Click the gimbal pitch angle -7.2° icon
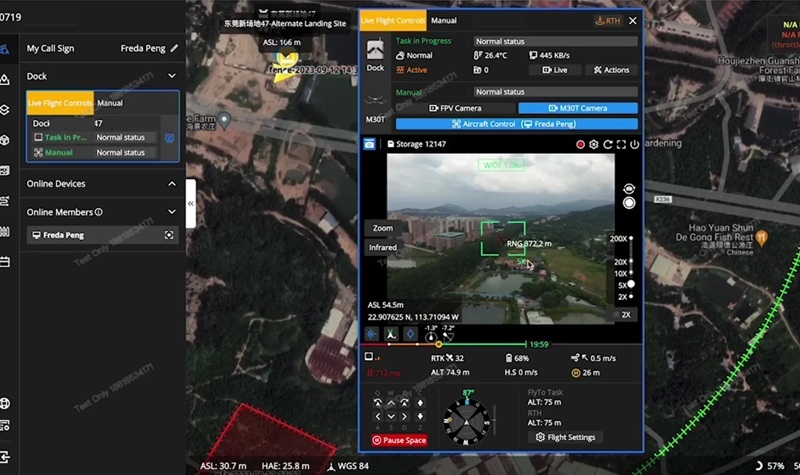Screen dimensions: 800x475 coord(448,336)
